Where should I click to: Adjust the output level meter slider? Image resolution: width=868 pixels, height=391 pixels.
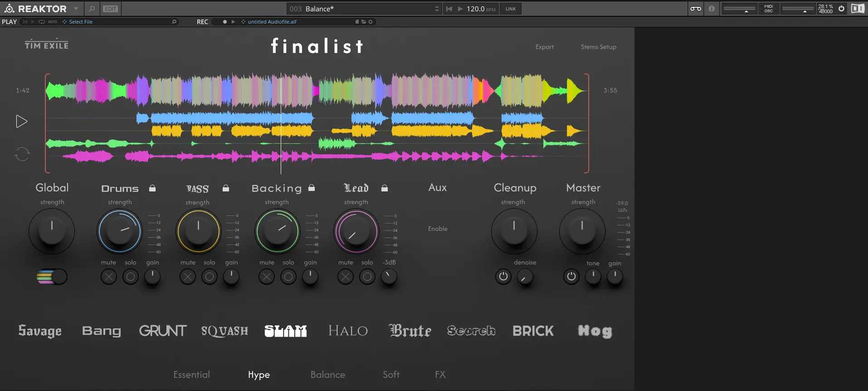[798, 9]
